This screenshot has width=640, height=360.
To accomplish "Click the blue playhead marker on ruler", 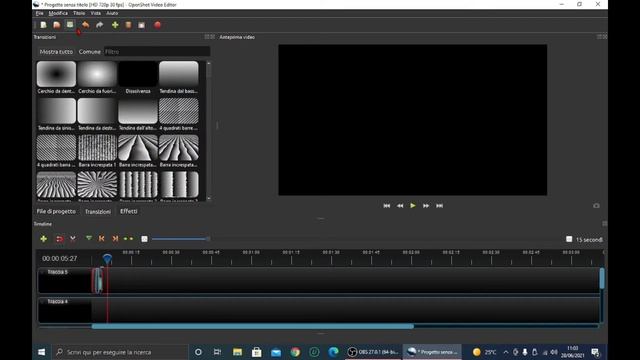I will 107,258.
